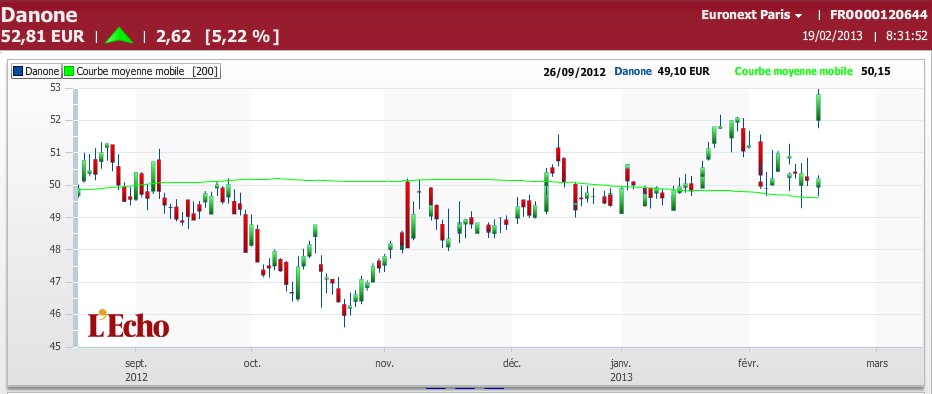Open the Euronext Paris exchange dropdown

[x=752, y=15]
